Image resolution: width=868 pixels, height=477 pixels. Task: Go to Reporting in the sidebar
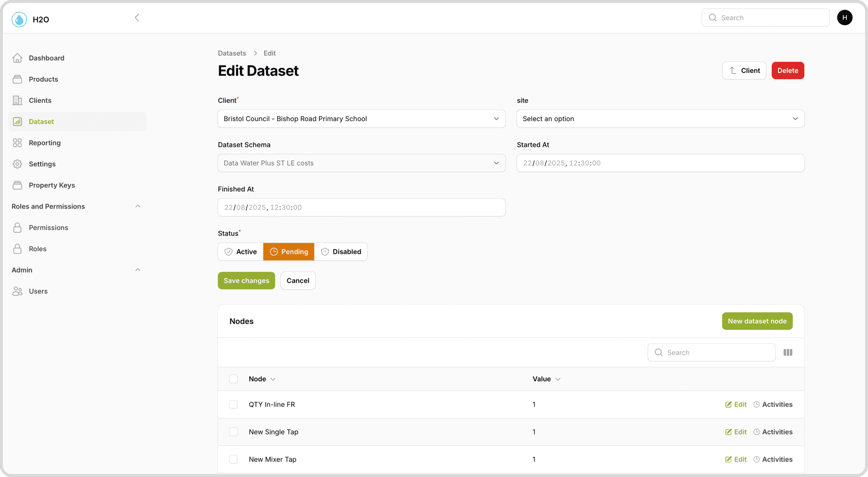point(44,143)
